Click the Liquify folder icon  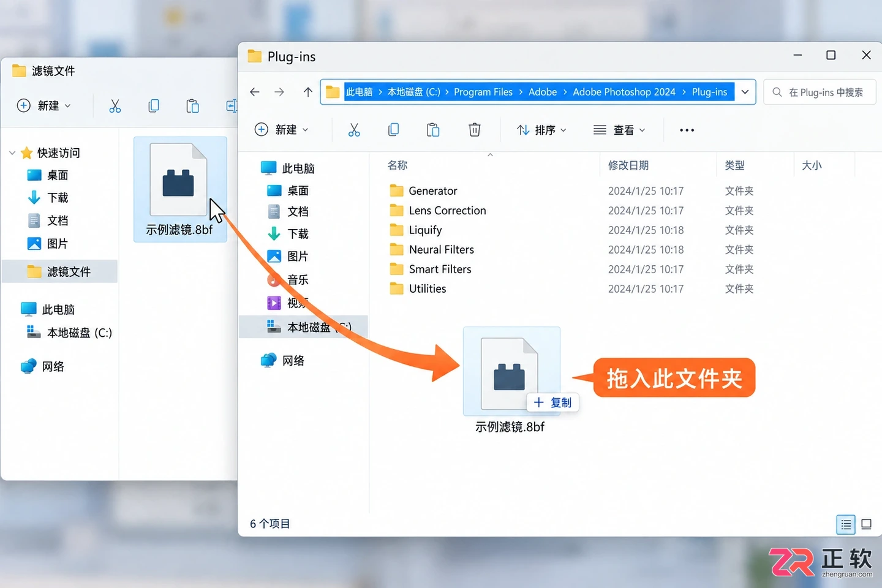click(397, 230)
